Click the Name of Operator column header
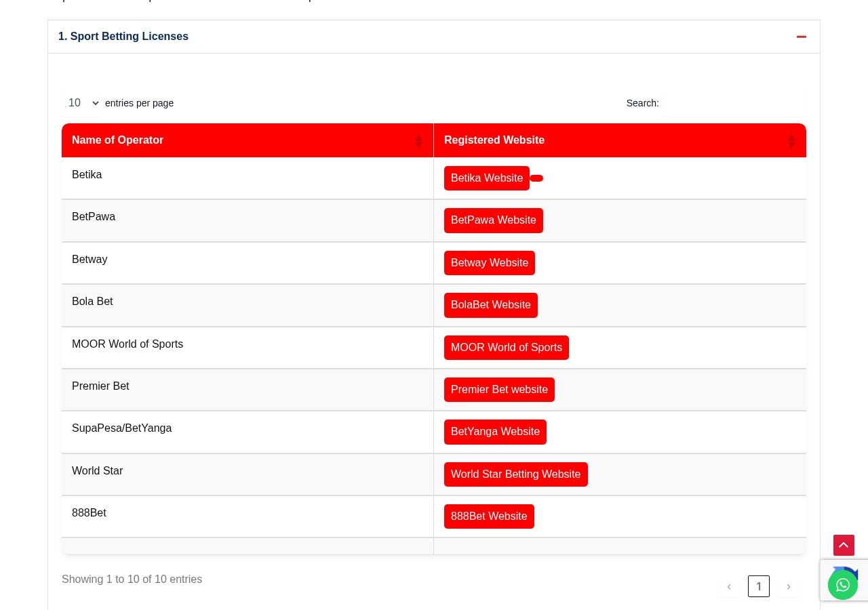 point(248,140)
